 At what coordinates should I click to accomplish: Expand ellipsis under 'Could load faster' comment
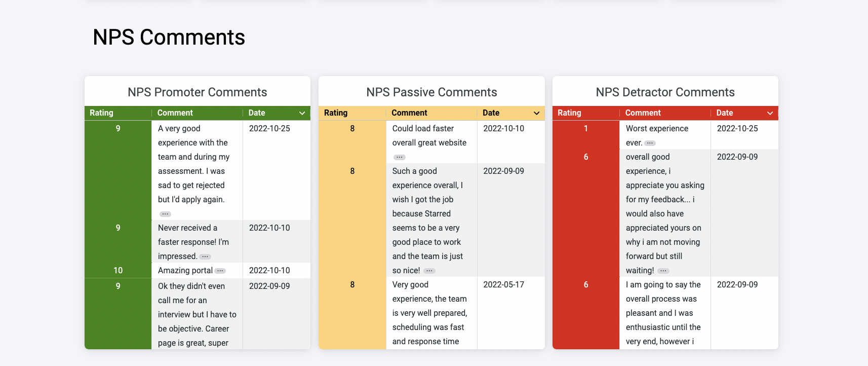400,157
